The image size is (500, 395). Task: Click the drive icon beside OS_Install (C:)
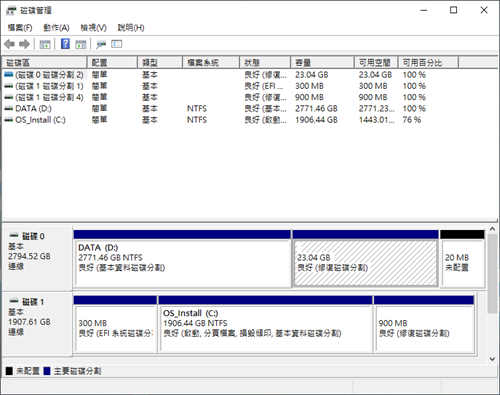point(9,120)
